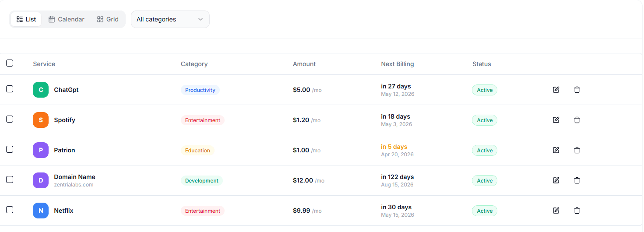Click the Status column header

[482, 64]
